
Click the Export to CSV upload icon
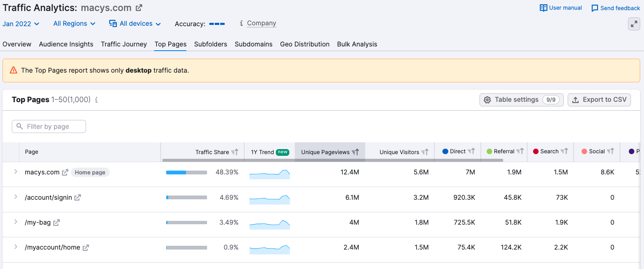[575, 100]
